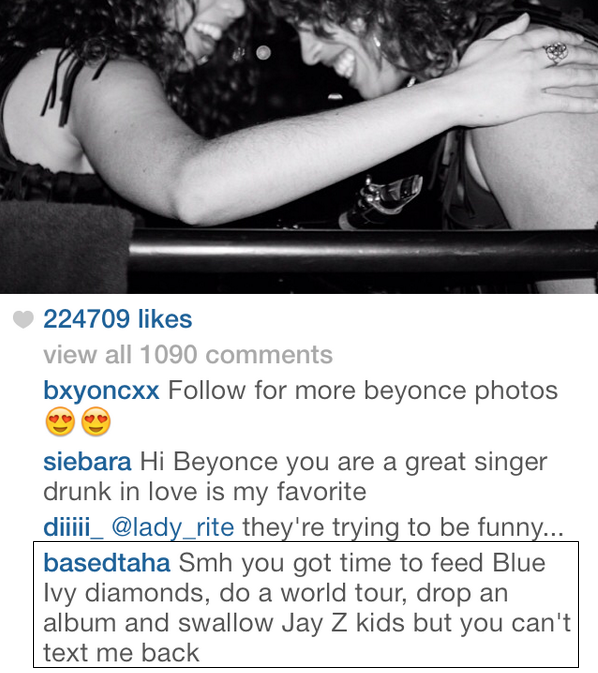The width and height of the screenshot is (598, 673).
Task: Click the laughing woman on the left
Action: pos(129,107)
